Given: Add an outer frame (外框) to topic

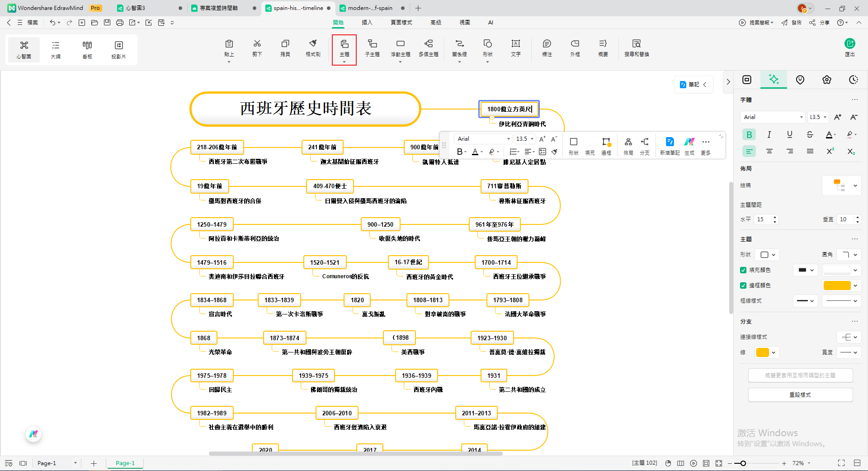Looking at the screenshot, I should tap(575, 48).
